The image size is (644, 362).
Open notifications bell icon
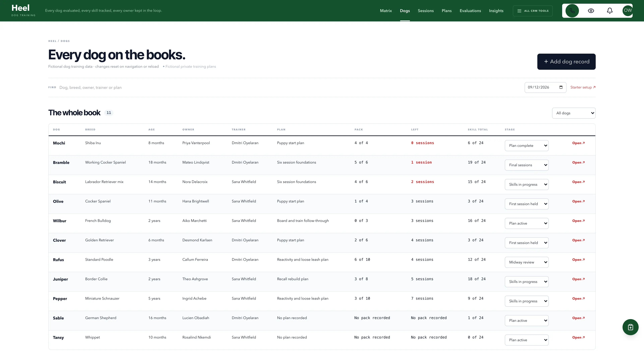(610, 11)
